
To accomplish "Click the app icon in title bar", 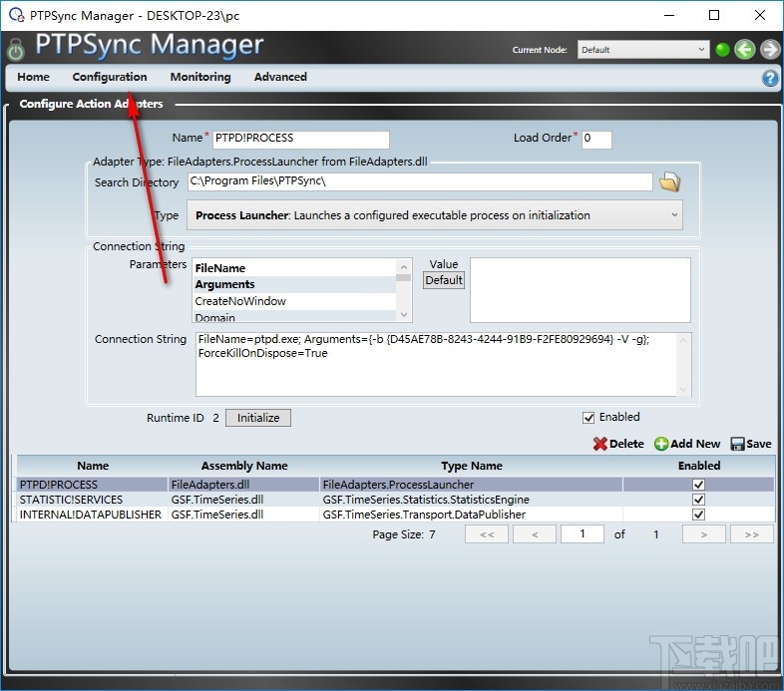I will point(17,15).
